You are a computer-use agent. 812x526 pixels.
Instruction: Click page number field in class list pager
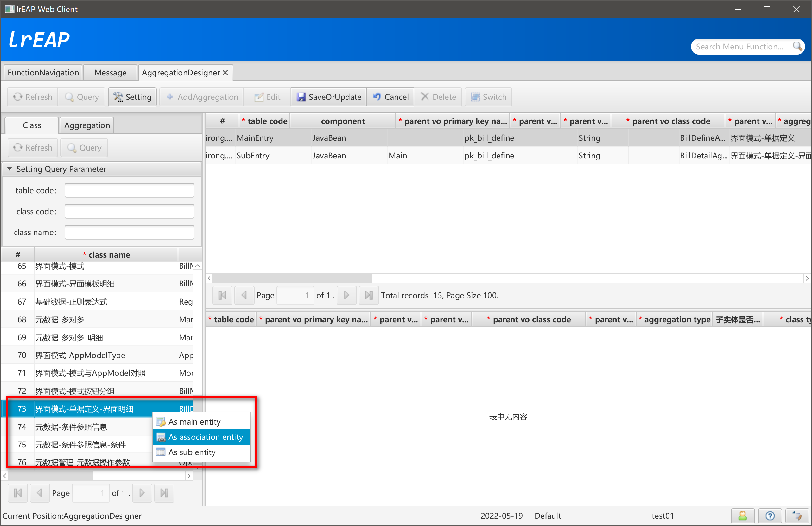(x=91, y=493)
